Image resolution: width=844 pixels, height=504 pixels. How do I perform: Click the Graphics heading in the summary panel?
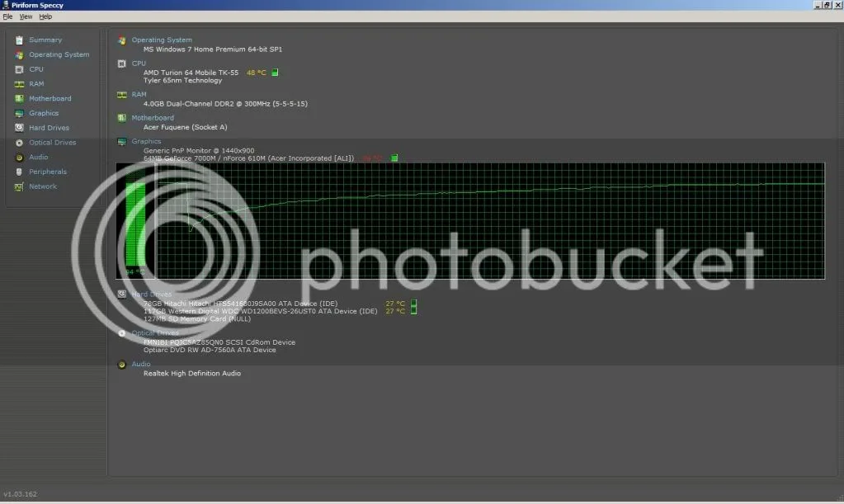[146, 141]
